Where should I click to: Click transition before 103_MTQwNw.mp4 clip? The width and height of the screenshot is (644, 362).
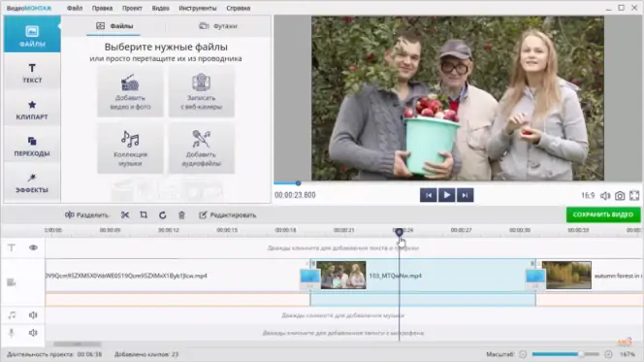coord(310,279)
